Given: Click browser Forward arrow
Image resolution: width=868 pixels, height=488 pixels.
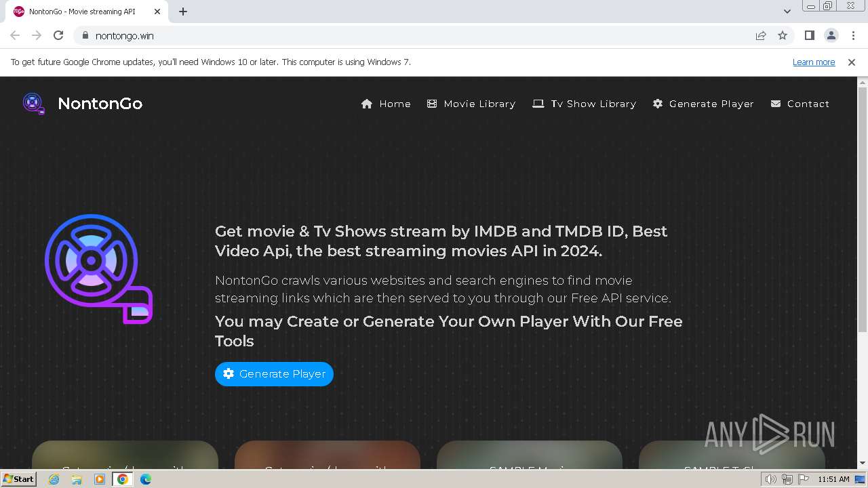Looking at the screenshot, I should (x=37, y=35).
